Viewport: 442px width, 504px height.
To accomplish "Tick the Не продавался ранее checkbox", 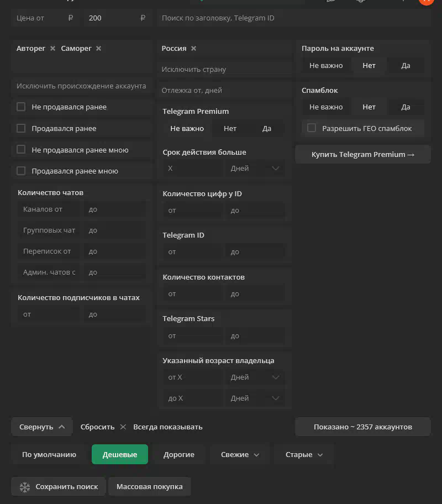I will click(x=21, y=107).
